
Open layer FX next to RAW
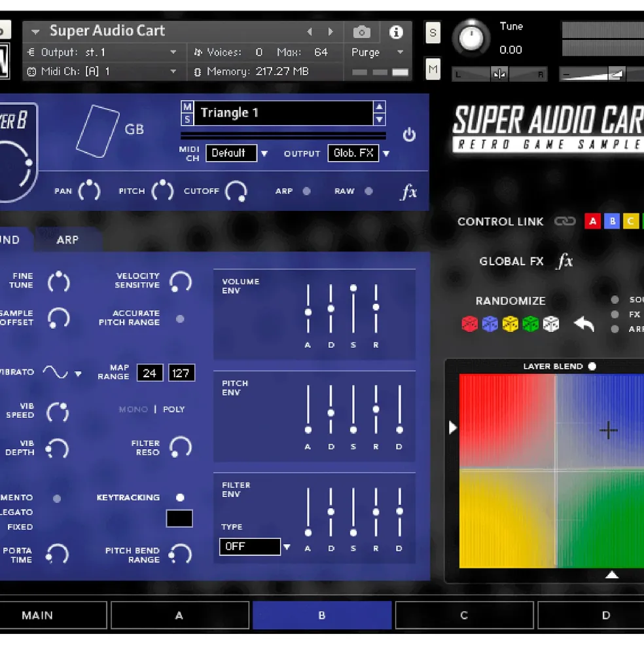pos(408,192)
